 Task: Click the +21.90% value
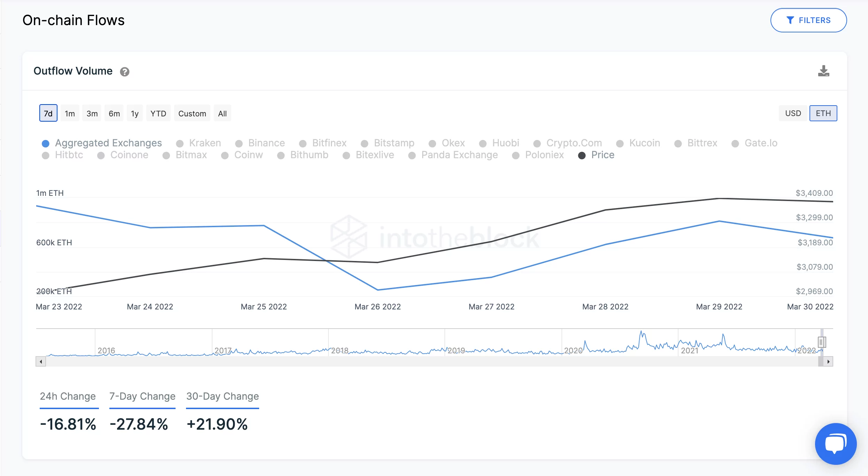coord(217,424)
